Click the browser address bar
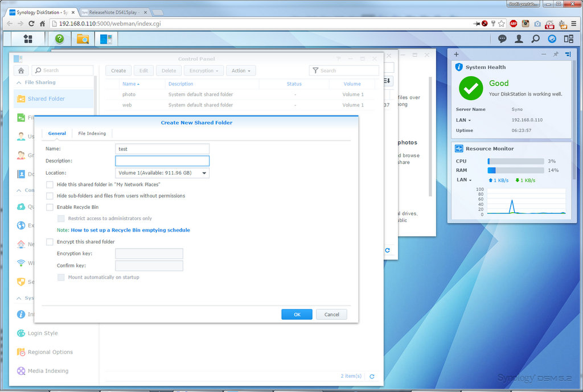 tap(260, 23)
